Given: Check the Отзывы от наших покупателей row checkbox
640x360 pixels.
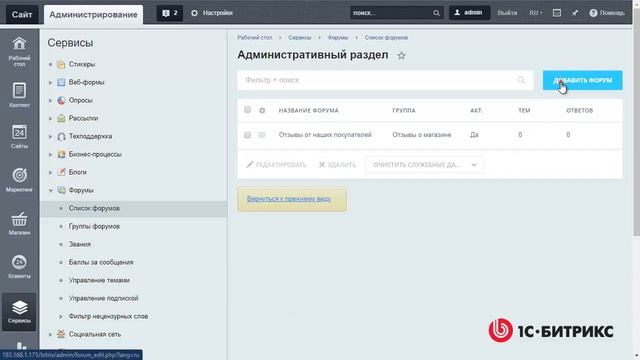Looking at the screenshot, I should [247, 135].
